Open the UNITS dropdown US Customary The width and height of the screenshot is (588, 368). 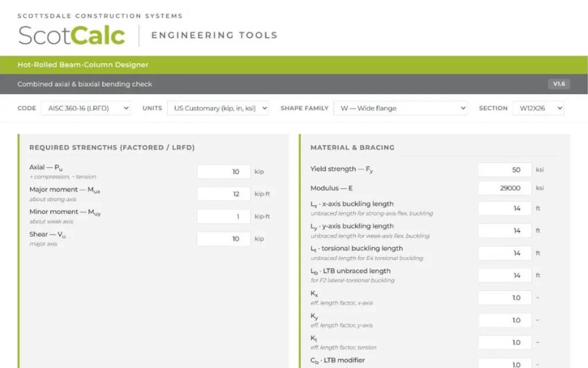(218, 108)
